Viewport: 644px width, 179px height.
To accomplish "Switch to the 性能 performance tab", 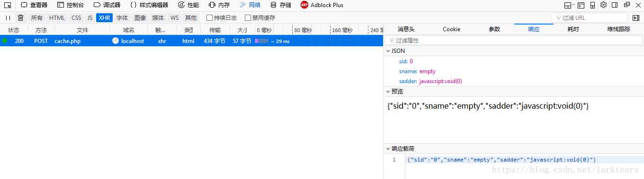I will point(188,5).
